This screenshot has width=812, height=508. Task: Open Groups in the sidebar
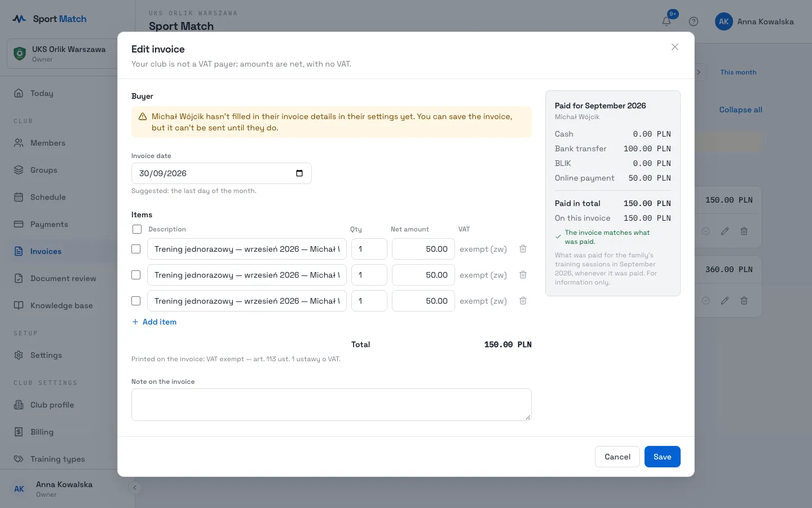pos(68,170)
